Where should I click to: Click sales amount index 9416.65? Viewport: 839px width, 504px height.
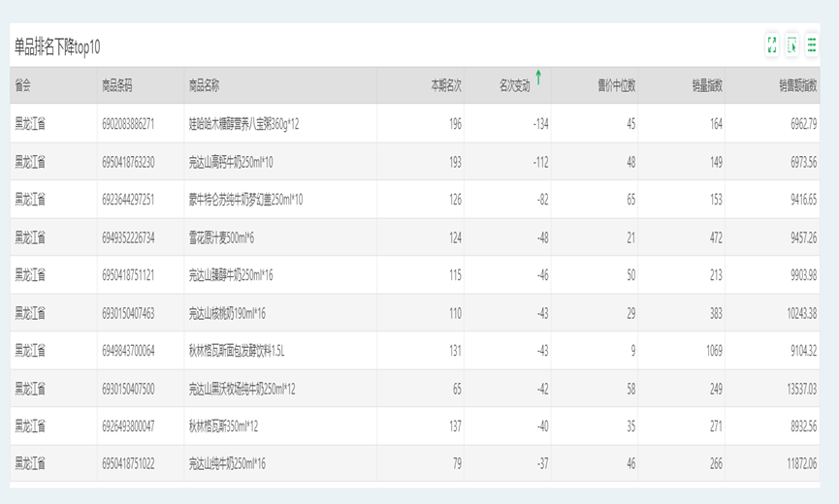804,200
